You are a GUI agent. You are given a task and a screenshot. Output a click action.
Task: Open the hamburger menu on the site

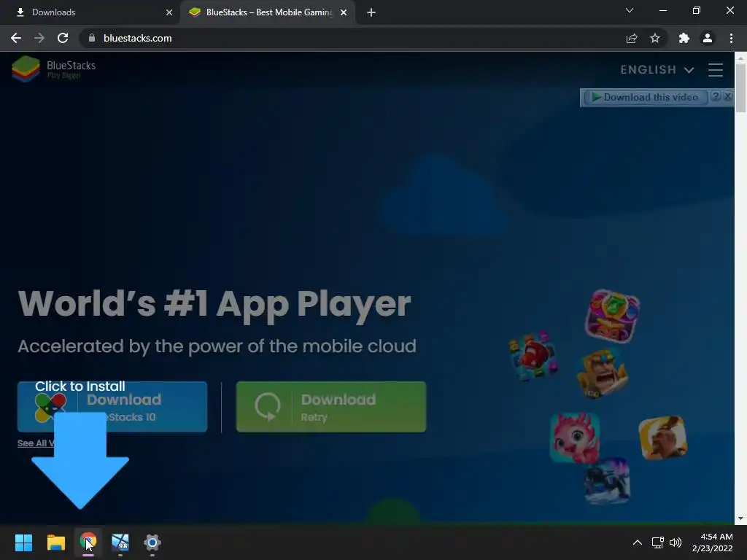[x=716, y=70]
